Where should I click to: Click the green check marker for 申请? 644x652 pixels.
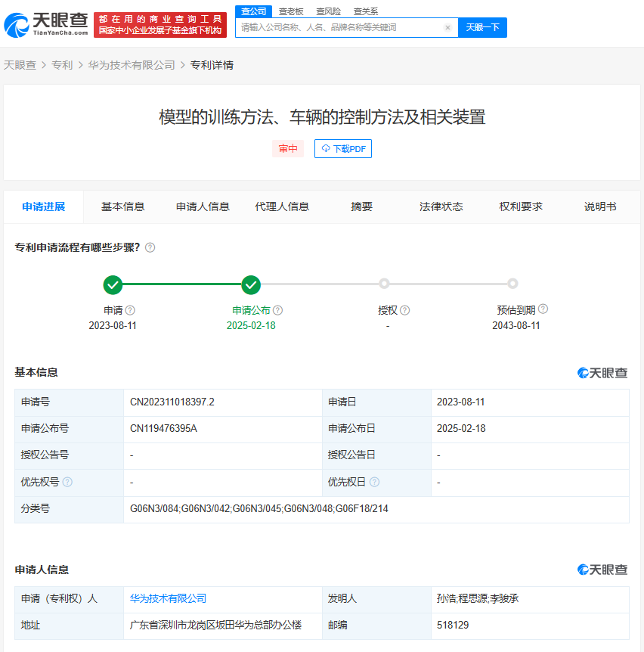click(x=113, y=285)
